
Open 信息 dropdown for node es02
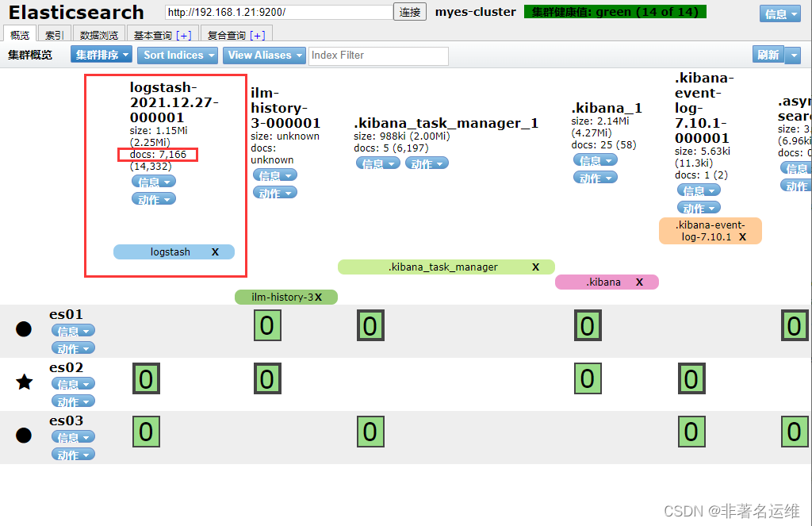pyautogui.click(x=74, y=384)
